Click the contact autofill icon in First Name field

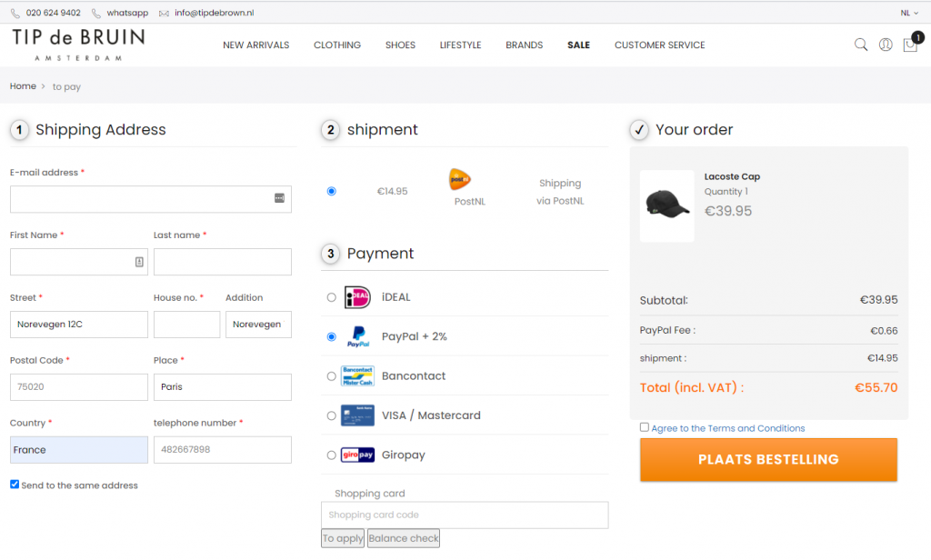click(x=139, y=262)
